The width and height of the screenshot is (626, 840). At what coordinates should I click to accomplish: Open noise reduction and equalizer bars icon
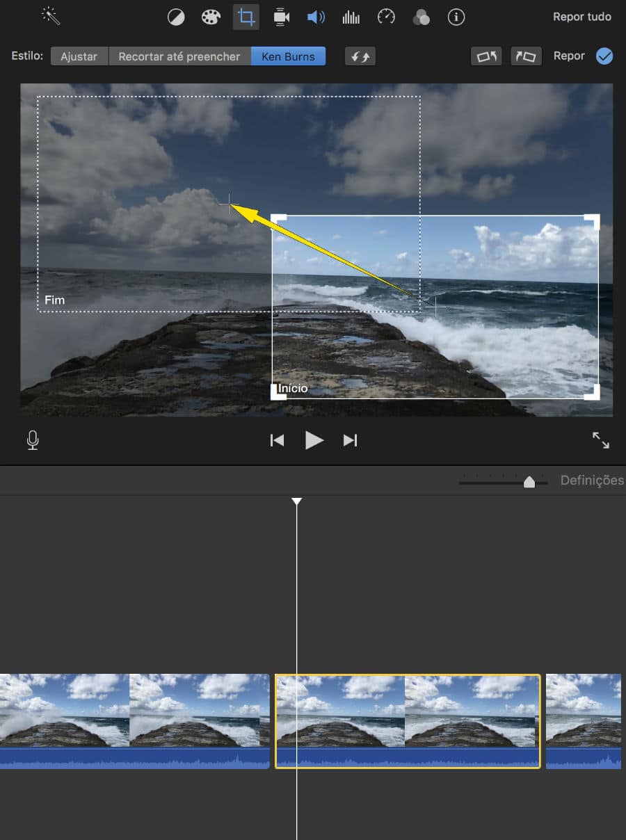351,17
